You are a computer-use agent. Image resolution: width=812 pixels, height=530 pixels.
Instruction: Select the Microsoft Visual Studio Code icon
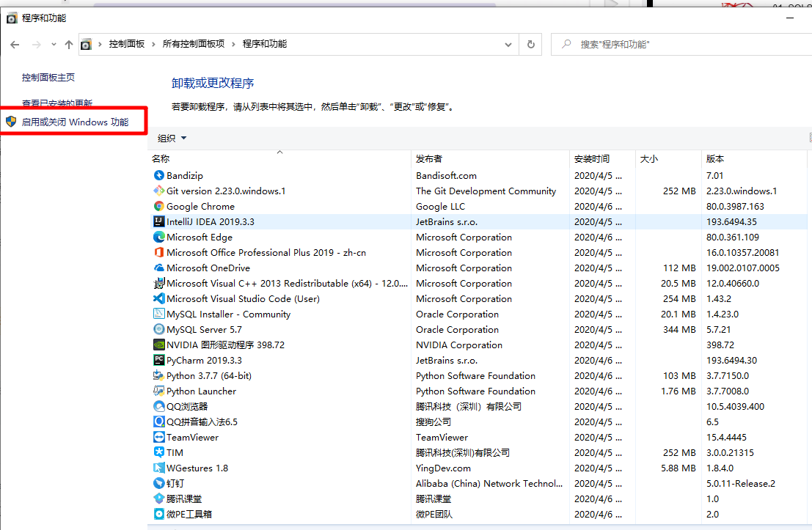pos(160,298)
